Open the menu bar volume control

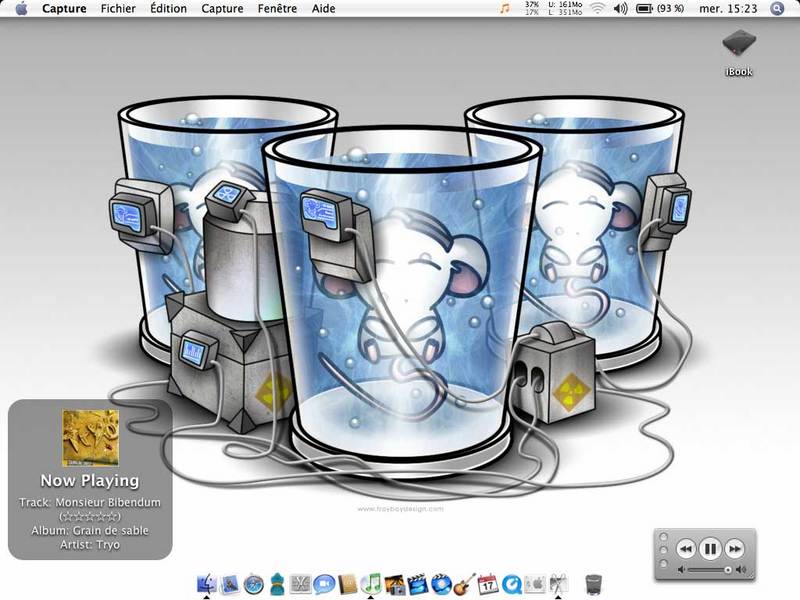[x=620, y=9]
